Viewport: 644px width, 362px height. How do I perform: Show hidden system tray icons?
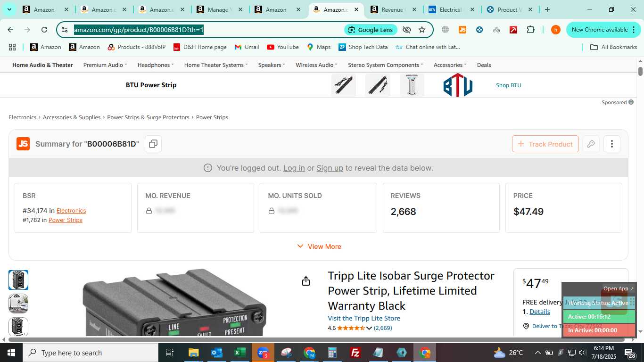coord(537,353)
